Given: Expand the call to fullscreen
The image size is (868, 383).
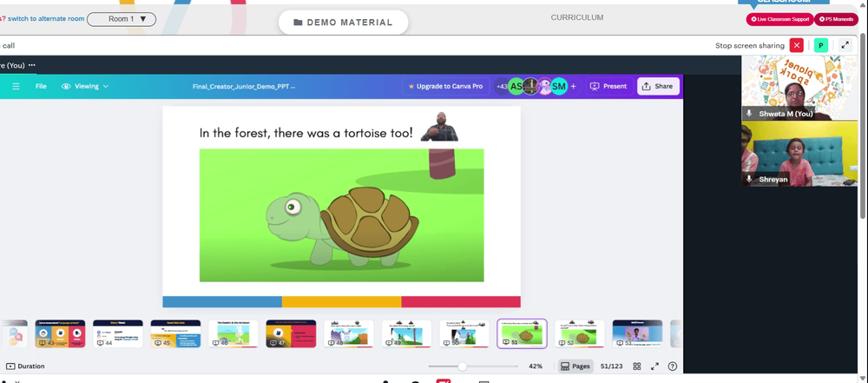Looking at the screenshot, I should (845, 45).
